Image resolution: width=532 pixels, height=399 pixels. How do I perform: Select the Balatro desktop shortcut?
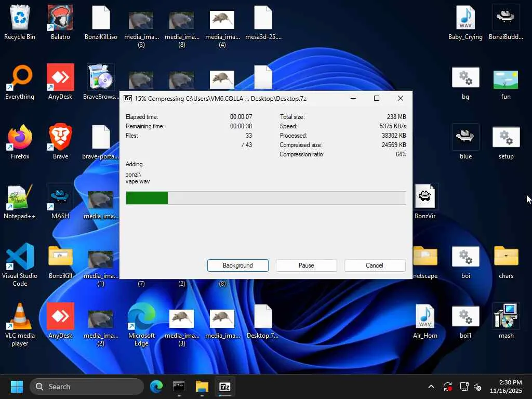[x=60, y=22]
